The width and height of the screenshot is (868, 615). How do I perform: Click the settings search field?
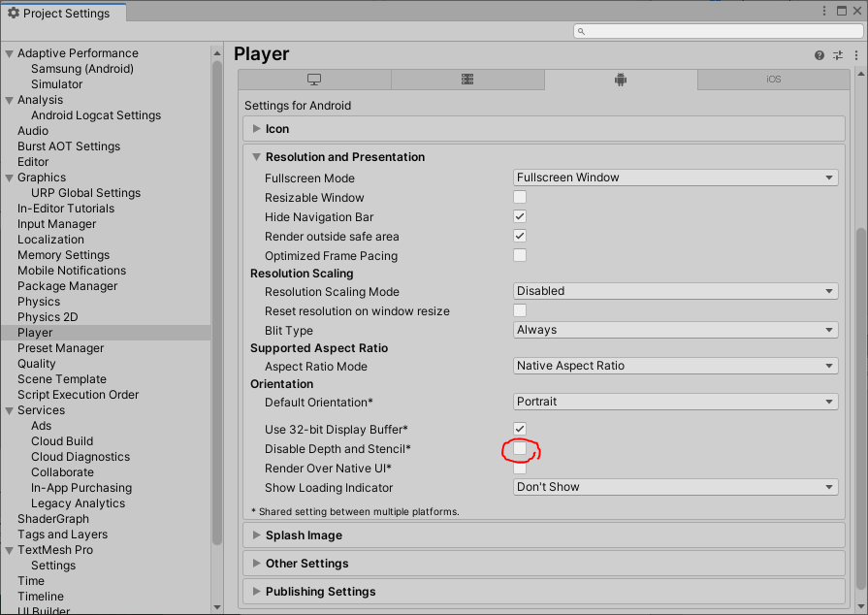pyautogui.click(x=718, y=31)
